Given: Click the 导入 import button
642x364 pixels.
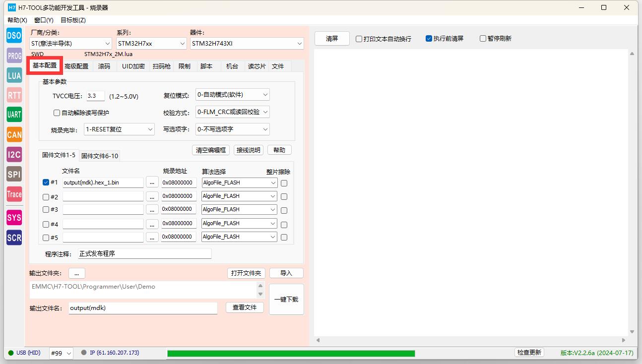Looking at the screenshot, I should (x=286, y=273).
